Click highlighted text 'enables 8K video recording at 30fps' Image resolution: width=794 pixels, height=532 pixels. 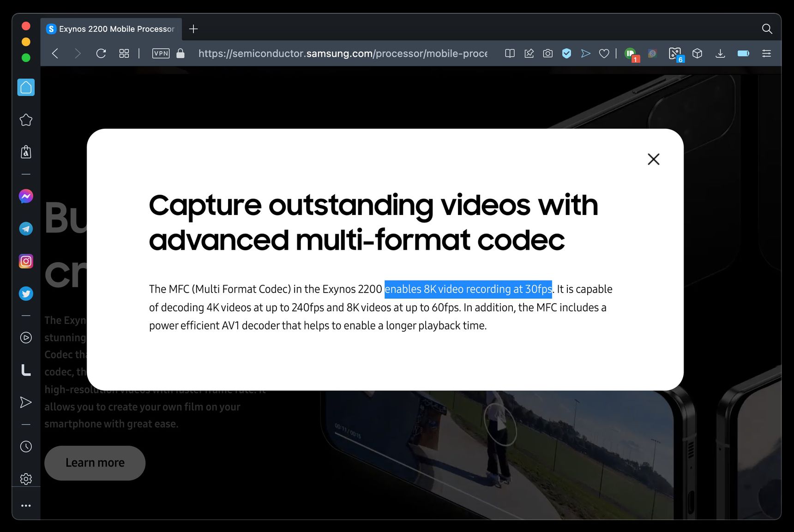pos(468,289)
